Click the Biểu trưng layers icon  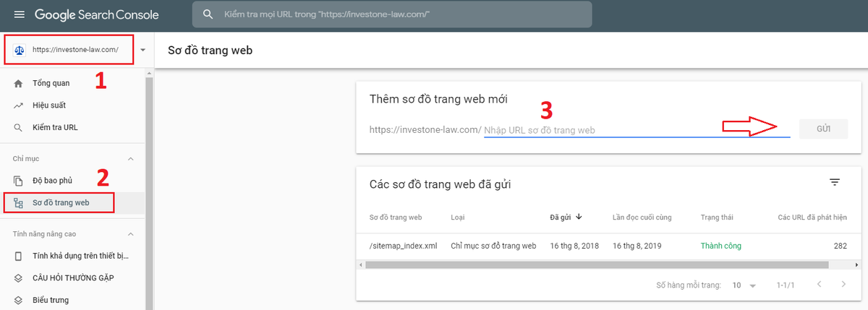[19, 300]
